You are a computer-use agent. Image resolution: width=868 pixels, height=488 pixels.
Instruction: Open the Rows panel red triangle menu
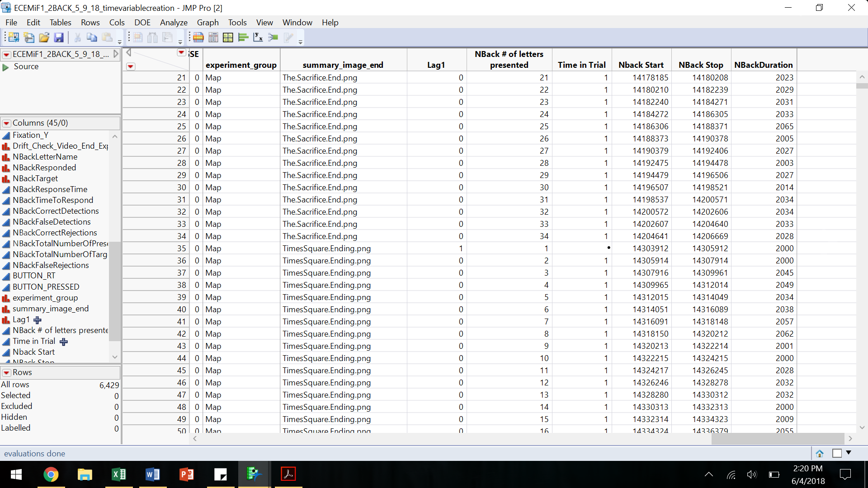[7, 373]
